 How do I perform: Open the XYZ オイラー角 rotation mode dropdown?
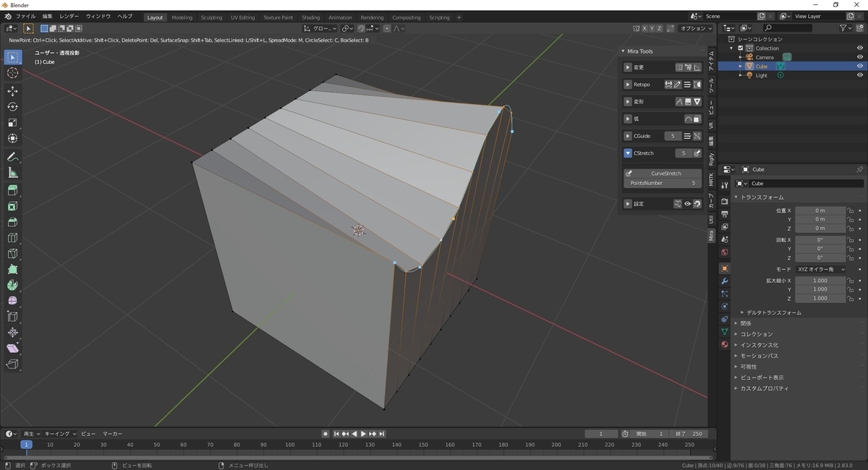coord(821,269)
